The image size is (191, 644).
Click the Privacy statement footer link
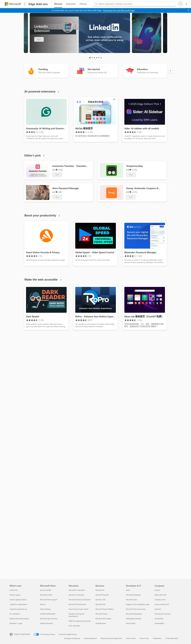tap(90, 638)
